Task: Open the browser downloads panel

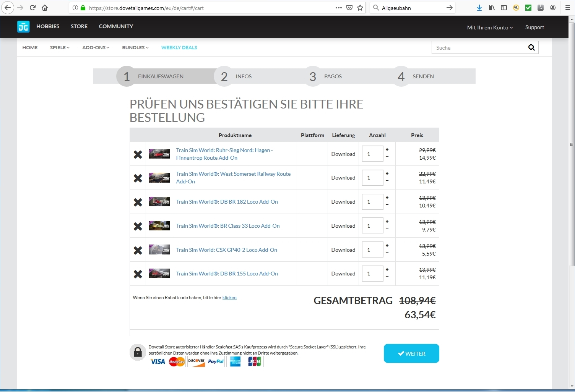Action: pos(479,8)
